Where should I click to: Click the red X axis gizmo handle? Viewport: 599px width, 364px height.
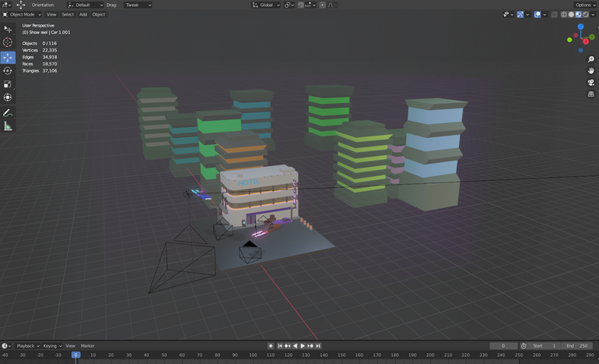[586, 41]
